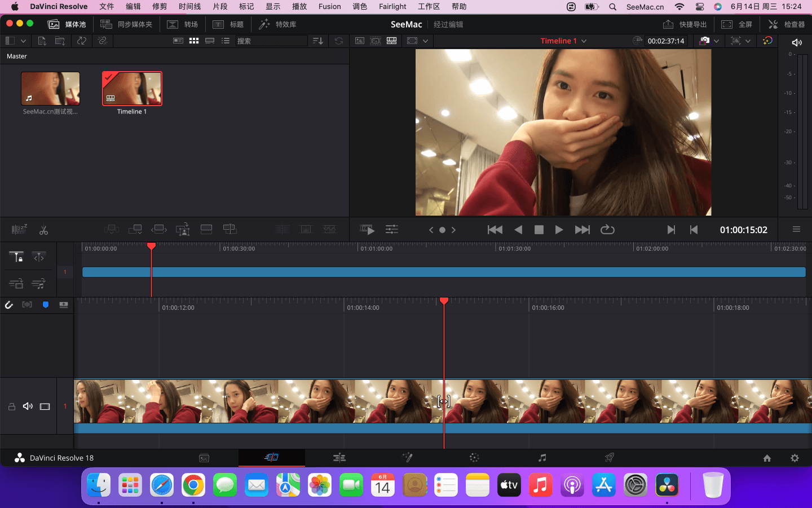Open the Color page icon
Screen dimensions: 812x508
click(474, 458)
